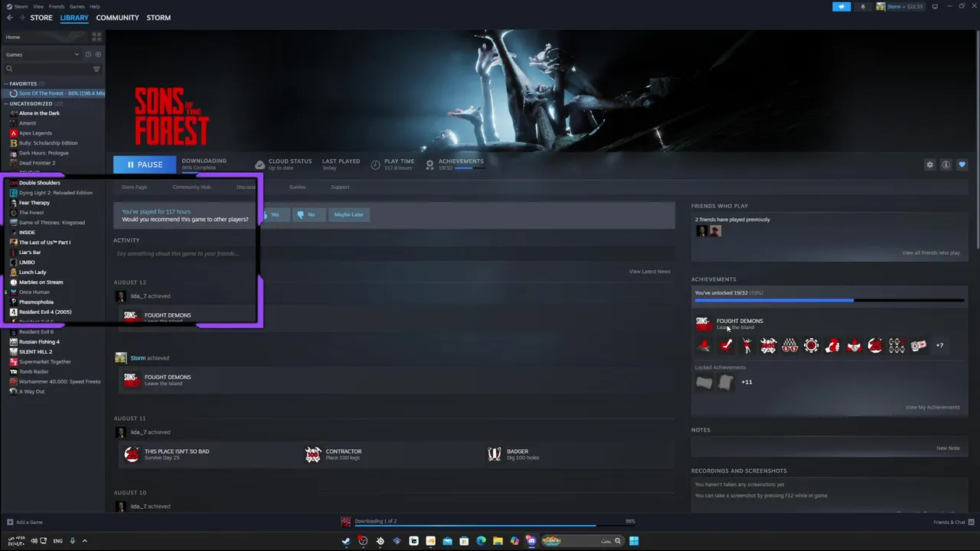View Latest News link

click(649, 271)
